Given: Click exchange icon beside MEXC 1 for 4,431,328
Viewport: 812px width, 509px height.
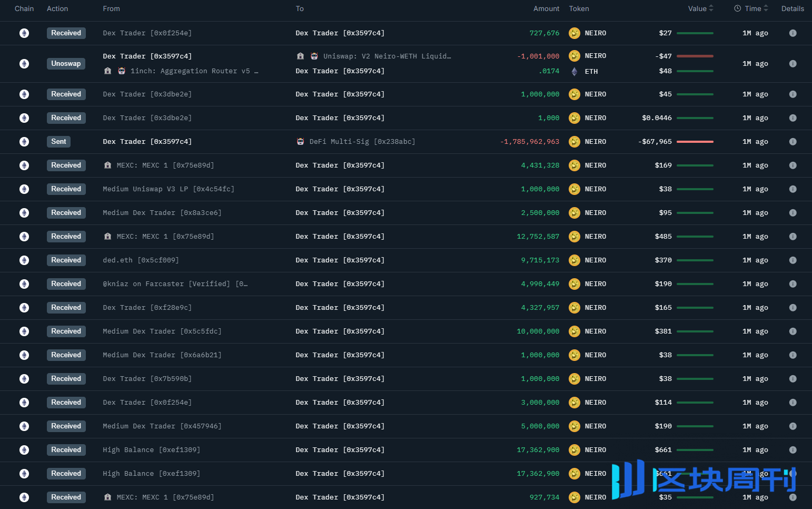Looking at the screenshot, I should [107, 165].
